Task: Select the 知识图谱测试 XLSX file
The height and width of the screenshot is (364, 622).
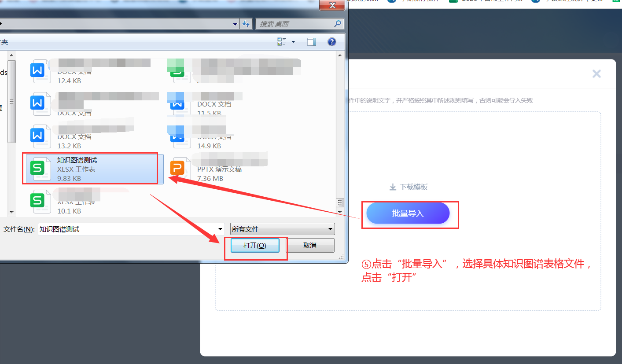Action: coord(94,169)
